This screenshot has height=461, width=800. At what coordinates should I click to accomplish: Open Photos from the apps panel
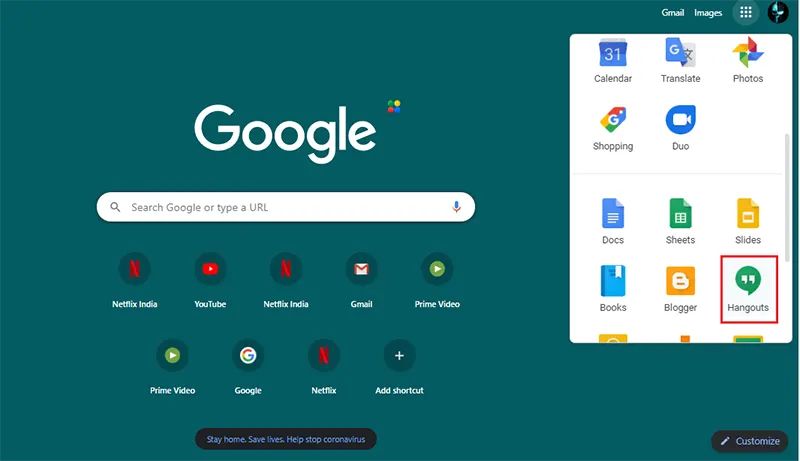click(x=747, y=61)
